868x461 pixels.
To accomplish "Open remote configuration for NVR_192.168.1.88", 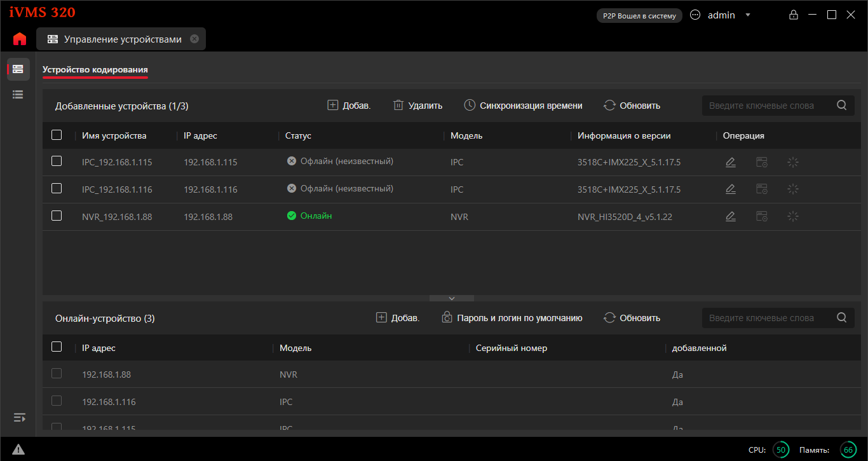I will (761, 217).
